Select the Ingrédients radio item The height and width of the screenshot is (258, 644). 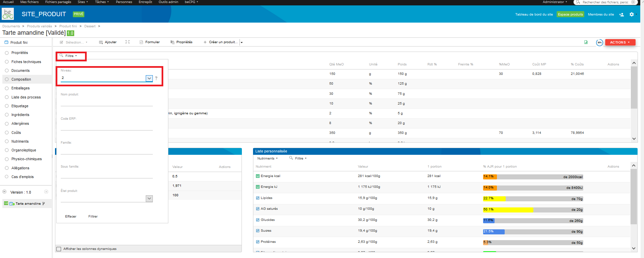pos(7,115)
